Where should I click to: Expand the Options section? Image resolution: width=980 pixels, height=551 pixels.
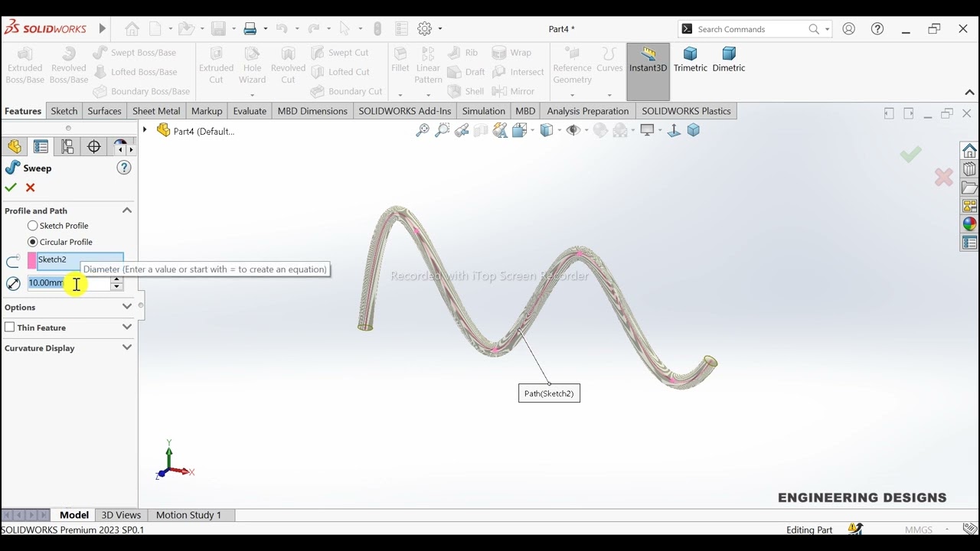[x=127, y=307]
